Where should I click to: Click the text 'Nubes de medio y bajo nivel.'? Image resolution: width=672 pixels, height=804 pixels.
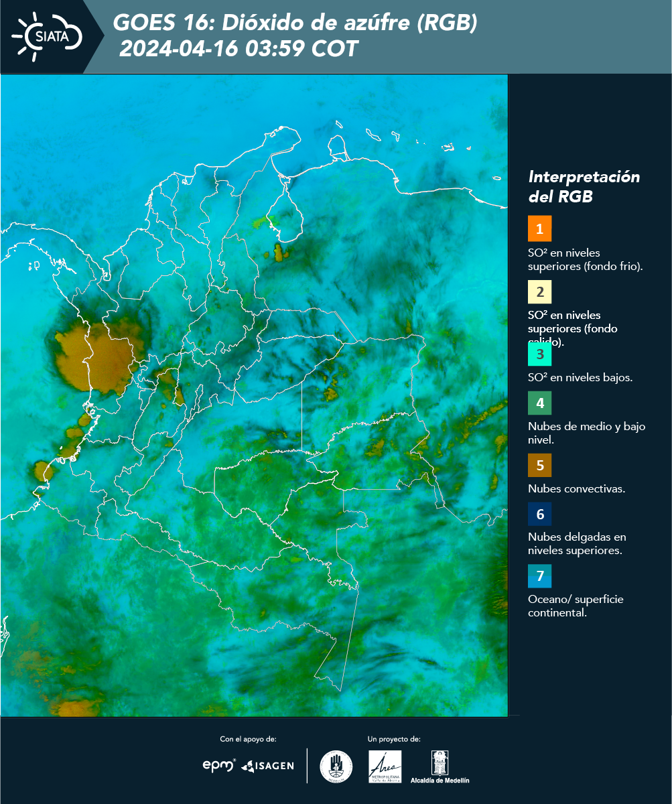click(x=587, y=433)
